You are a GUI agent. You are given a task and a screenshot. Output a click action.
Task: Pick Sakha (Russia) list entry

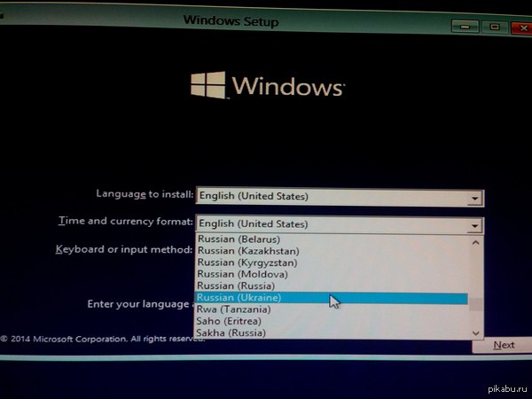point(332,332)
